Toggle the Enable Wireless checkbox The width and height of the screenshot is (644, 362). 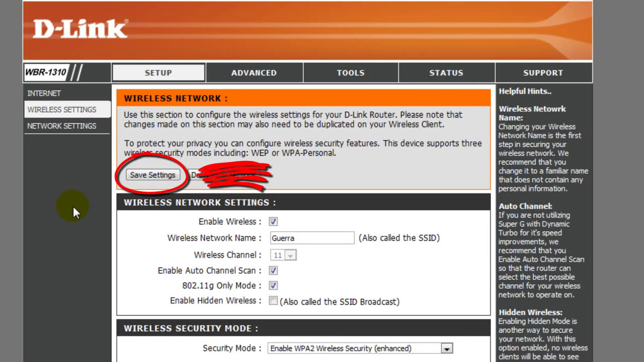(x=273, y=222)
